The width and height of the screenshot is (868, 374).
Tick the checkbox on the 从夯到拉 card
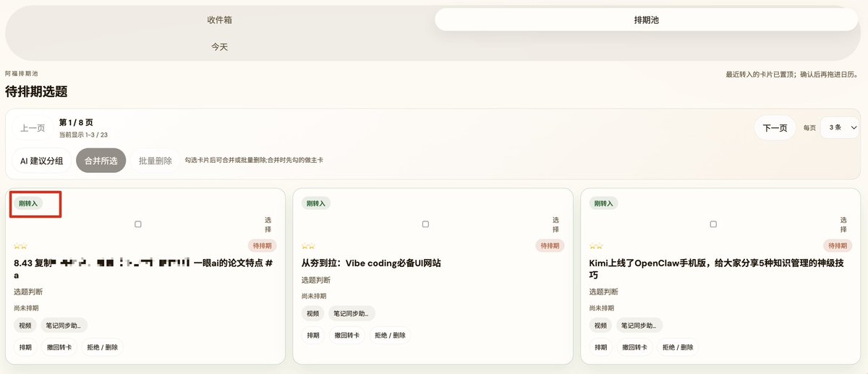pyautogui.click(x=425, y=224)
